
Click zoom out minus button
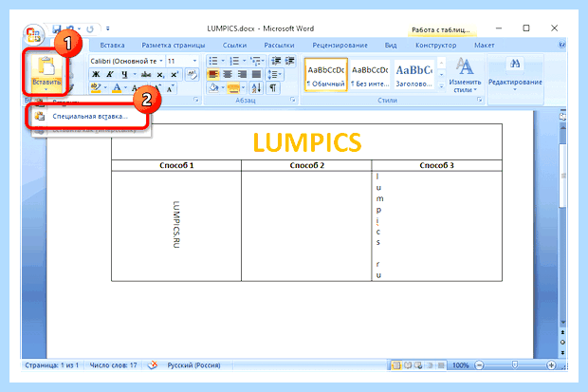[479, 365]
